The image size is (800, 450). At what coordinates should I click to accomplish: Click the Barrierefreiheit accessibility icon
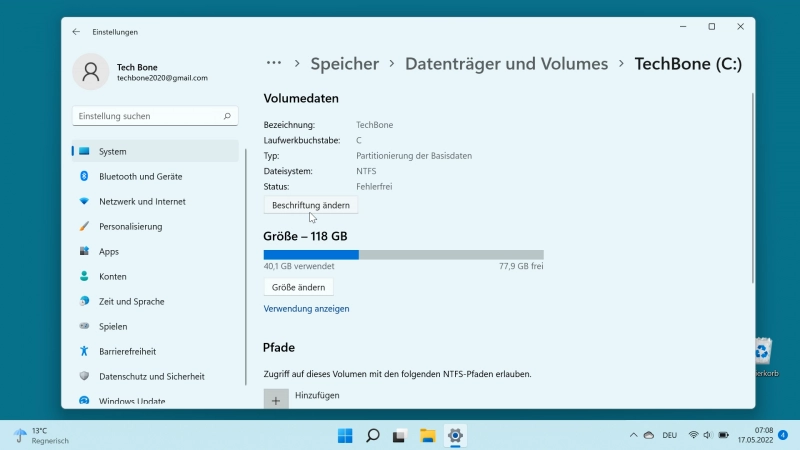84,351
